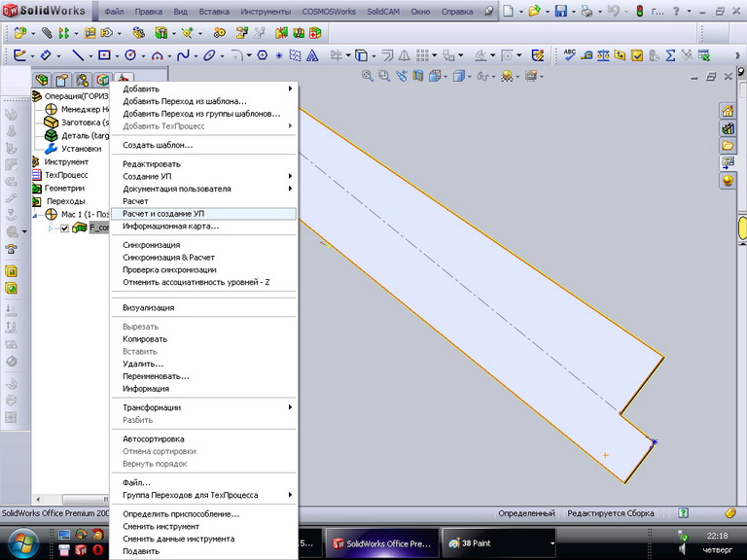747x560 pixels.
Task: Choose Расчет и создание УП from context menu
Action: [x=163, y=213]
